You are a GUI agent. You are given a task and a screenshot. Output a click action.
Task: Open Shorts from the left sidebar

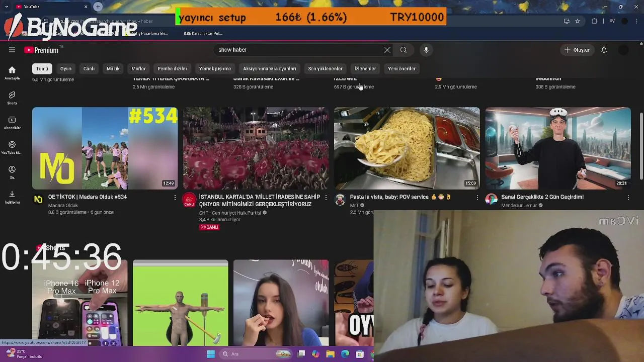(12, 98)
